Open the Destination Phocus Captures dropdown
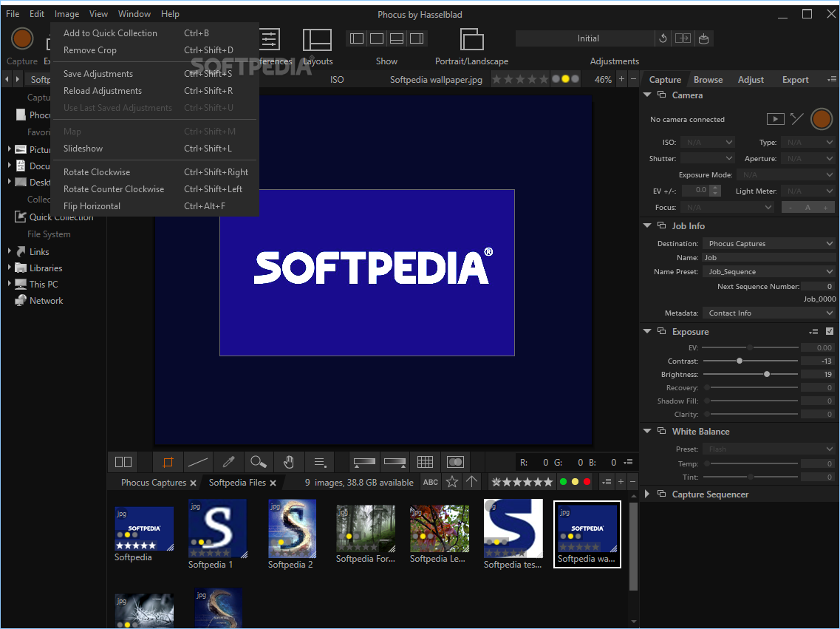840x629 pixels. point(769,243)
